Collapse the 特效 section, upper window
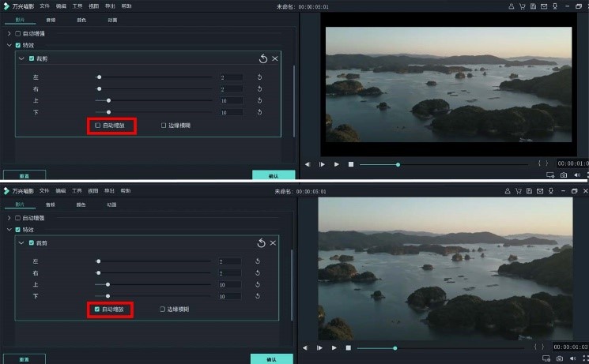The width and height of the screenshot is (589, 364). pos(9,46)
